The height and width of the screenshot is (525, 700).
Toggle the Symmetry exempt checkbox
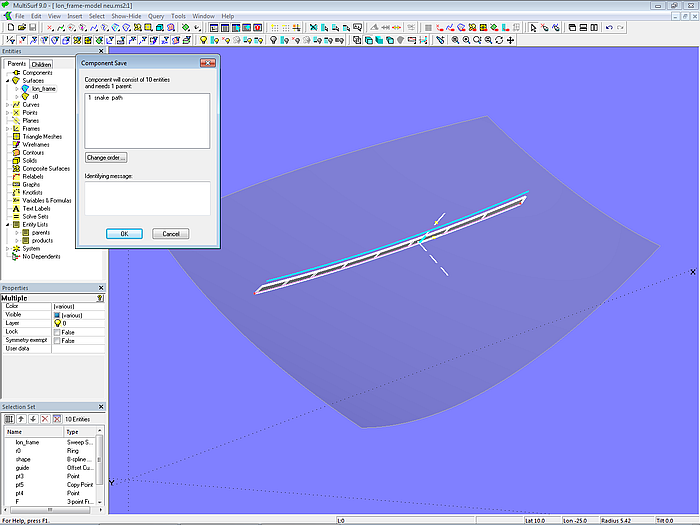tap(57, 340)
